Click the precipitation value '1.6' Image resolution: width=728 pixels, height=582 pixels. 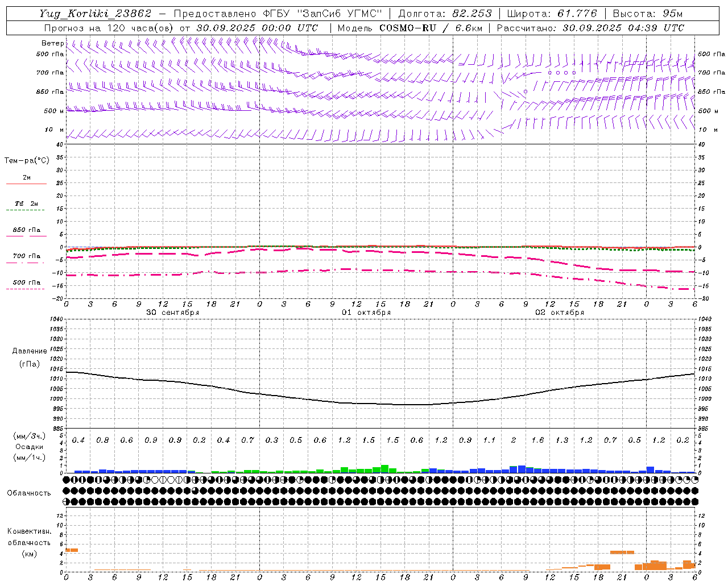537,440
